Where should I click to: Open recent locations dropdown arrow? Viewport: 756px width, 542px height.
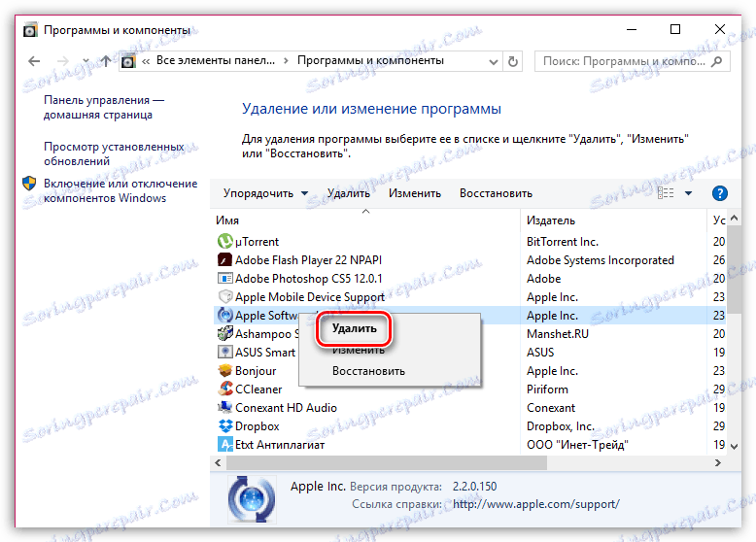click(86, 61)
